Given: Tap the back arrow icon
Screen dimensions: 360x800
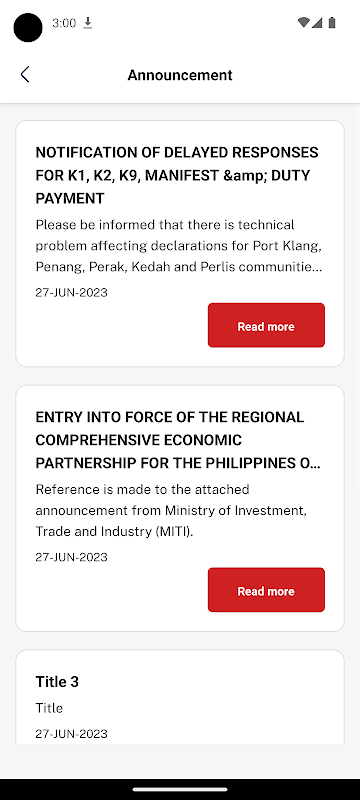Looking at the screenshot, I should coord(25,74).
